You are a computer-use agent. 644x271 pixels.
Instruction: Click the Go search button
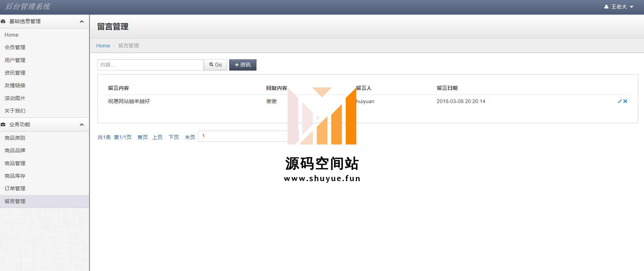215,65
